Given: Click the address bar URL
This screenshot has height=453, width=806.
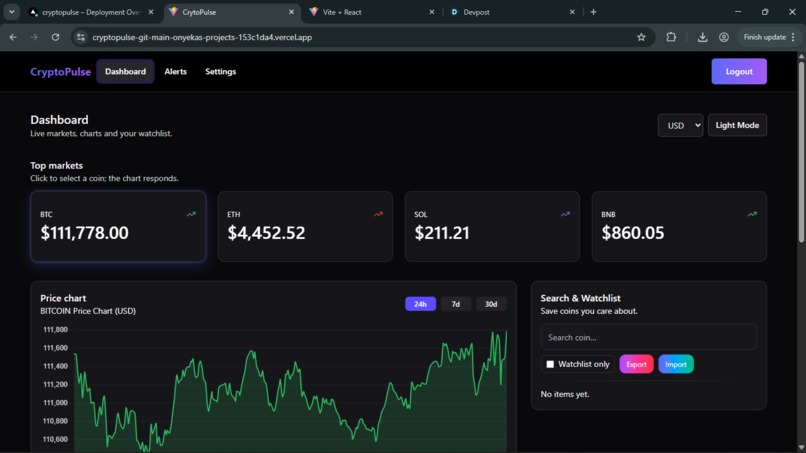Looking at the screenshot, I should coord(202,37).
